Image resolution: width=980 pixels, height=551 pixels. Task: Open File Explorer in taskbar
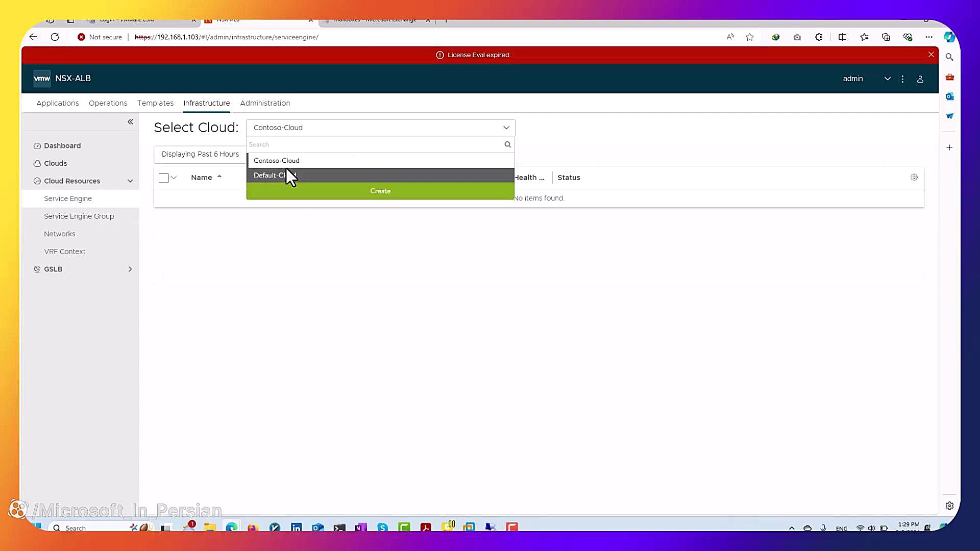click(210, 527)
